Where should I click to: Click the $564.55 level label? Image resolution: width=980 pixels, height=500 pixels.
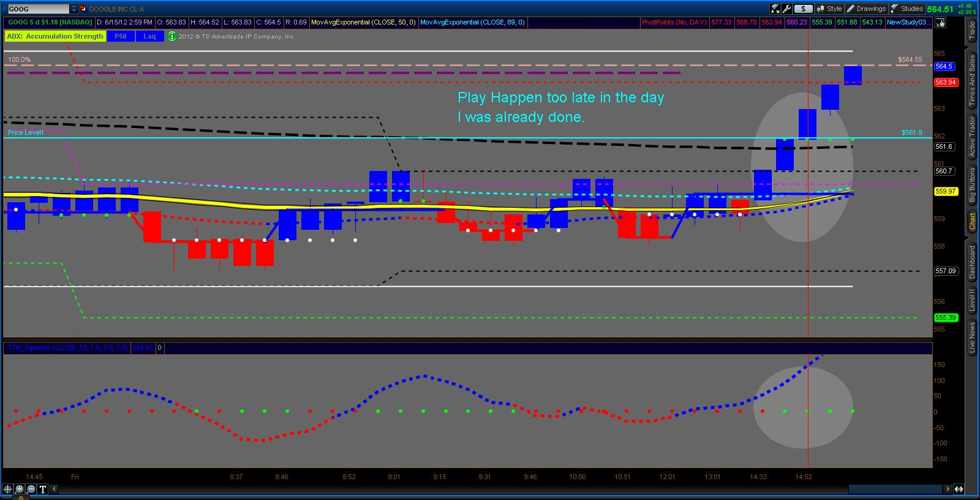pyautogui.click(x=910, y=59)
